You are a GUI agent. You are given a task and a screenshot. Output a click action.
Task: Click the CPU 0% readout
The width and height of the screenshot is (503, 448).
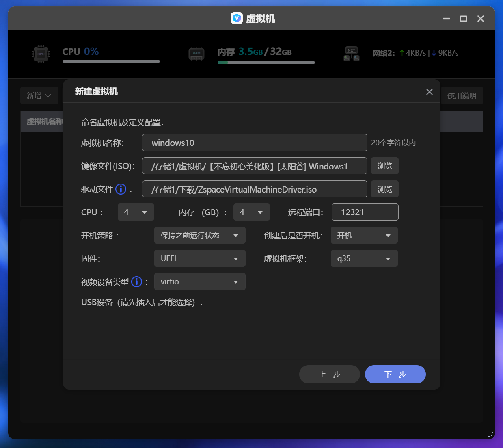click(80, 52)
